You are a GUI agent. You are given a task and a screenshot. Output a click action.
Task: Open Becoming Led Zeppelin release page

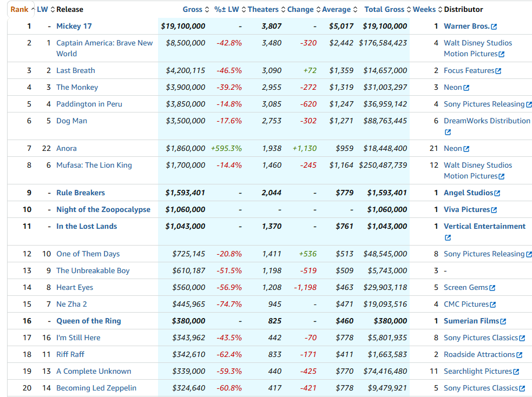(96, 388)
